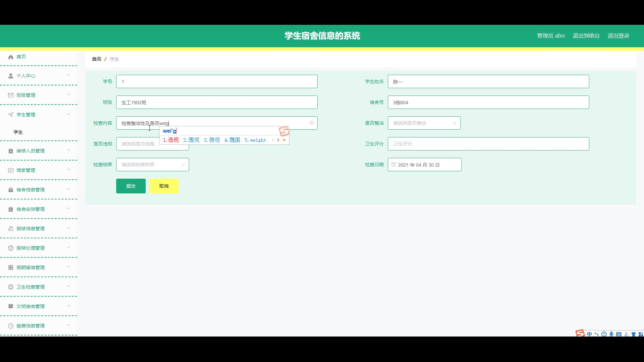Click the green 提交 button
644x362 pixels.
131,186
